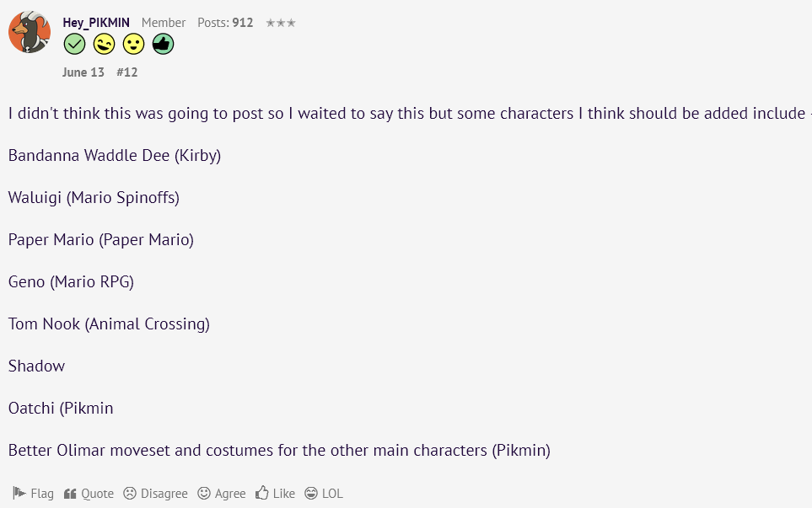
Task: Open the #12 post permalink
Action: click(x=126, y=72)
